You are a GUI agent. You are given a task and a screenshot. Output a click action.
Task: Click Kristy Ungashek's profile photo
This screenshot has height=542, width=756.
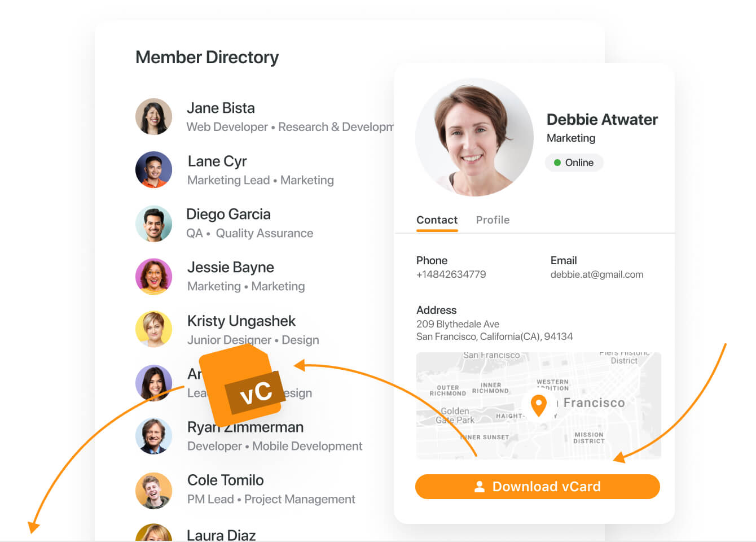tap(153, 329)
